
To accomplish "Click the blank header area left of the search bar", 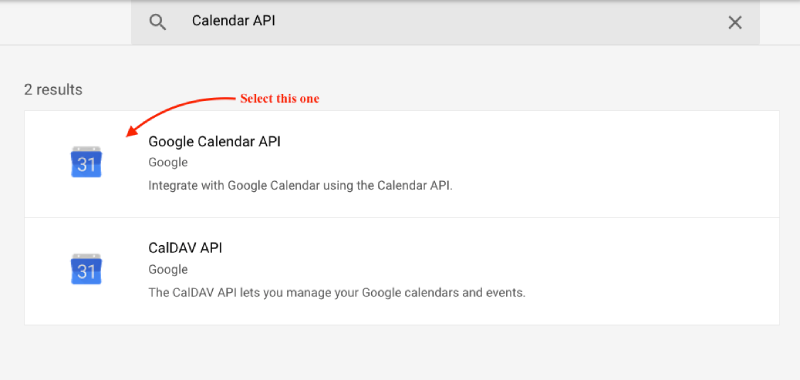I will (x=65, y=22).
